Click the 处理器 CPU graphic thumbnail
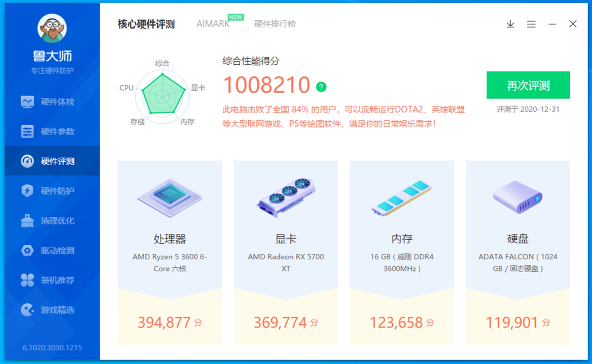 pos(170,198)
